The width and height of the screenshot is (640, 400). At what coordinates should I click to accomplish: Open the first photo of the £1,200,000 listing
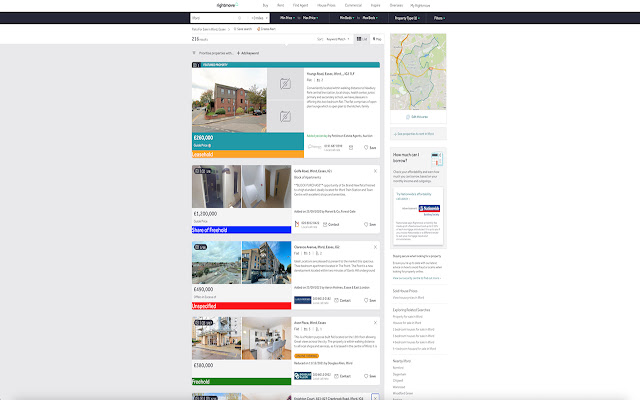pos(216,187)
